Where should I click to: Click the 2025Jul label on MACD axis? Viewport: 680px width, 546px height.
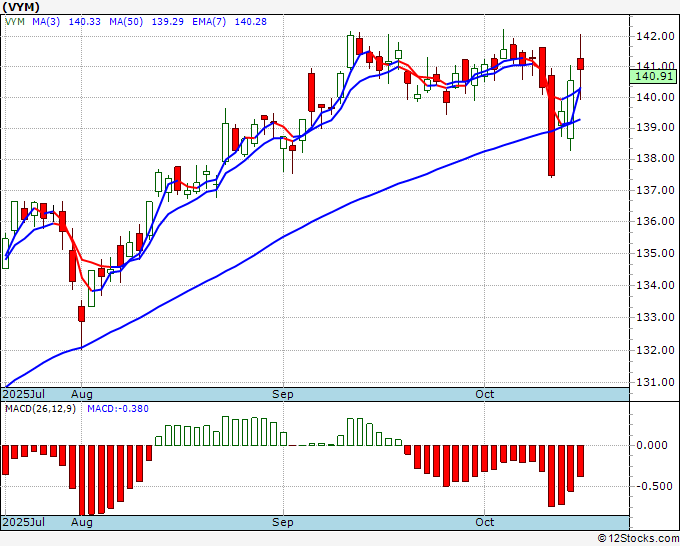(x=24, y=522)
